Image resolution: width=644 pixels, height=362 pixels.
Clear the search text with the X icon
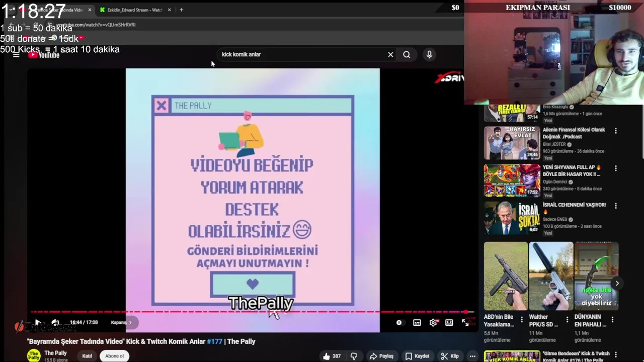(x=390, y=54)
